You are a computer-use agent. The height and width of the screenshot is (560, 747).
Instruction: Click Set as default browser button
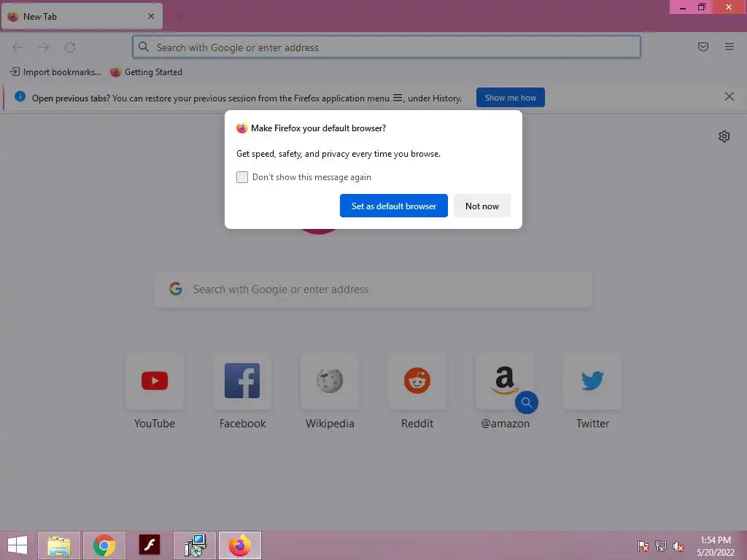point(393,206)
